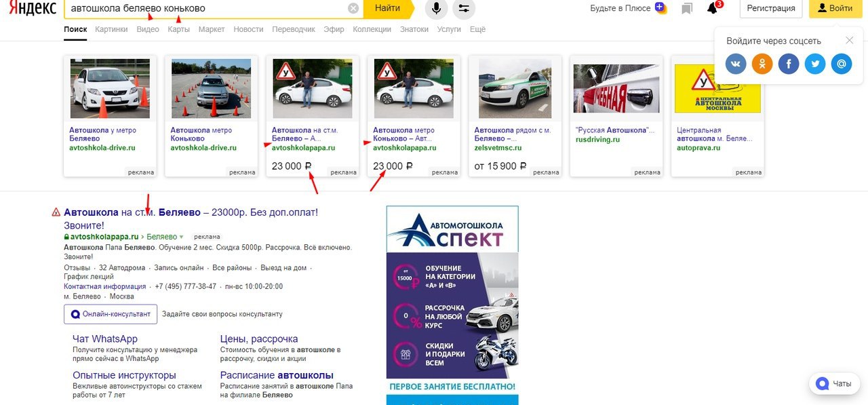Sign in via VK icon
Image resolution: width=868 pixels, height=405 pixels.
click(736, 64)
